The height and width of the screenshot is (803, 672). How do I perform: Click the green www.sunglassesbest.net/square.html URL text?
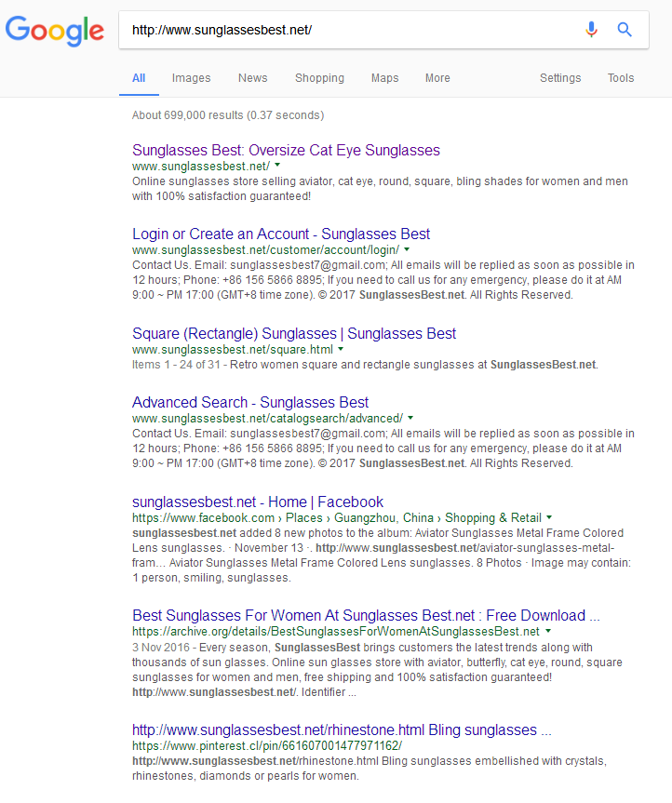pos(233,349)
